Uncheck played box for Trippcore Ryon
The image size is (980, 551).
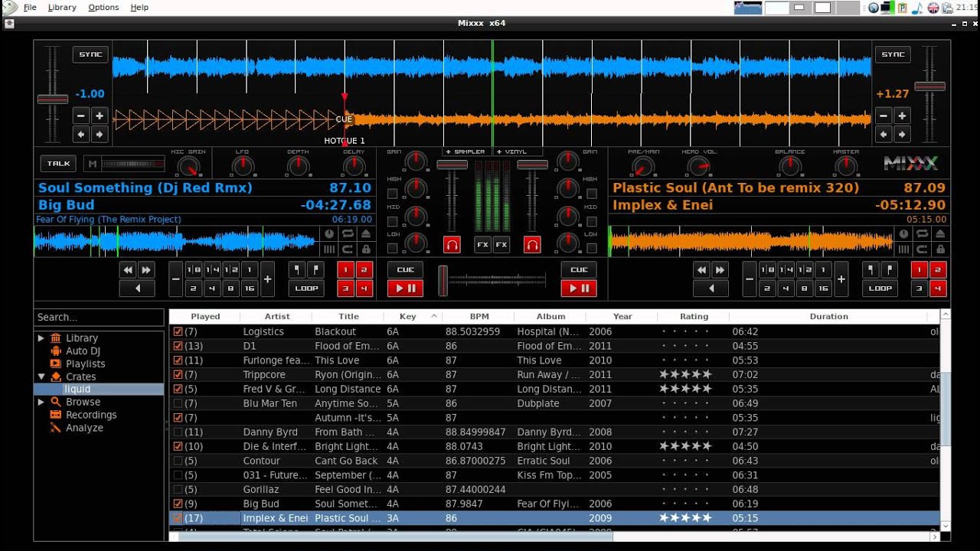click(178, 375)
